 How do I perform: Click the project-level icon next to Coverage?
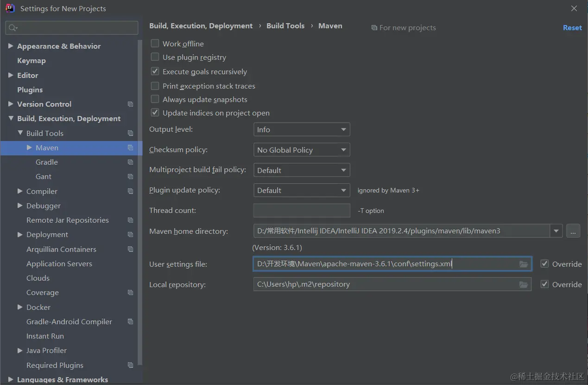(x=130, y=293)
